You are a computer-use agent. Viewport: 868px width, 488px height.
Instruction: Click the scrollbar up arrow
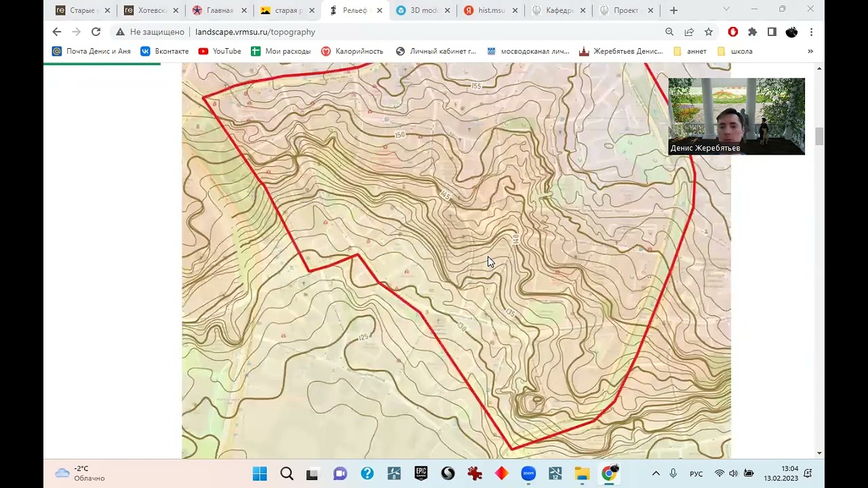[819, 68]
